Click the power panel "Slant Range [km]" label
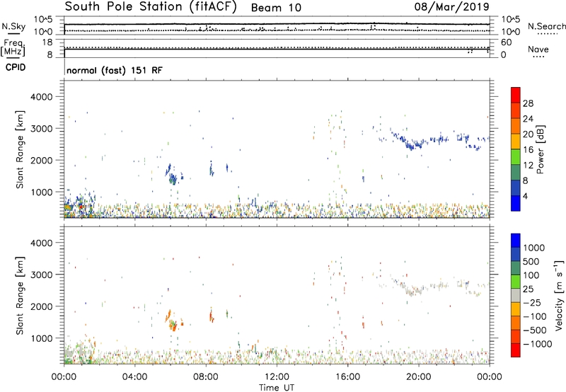Viewport: 566px width, 392px height. 20,149
